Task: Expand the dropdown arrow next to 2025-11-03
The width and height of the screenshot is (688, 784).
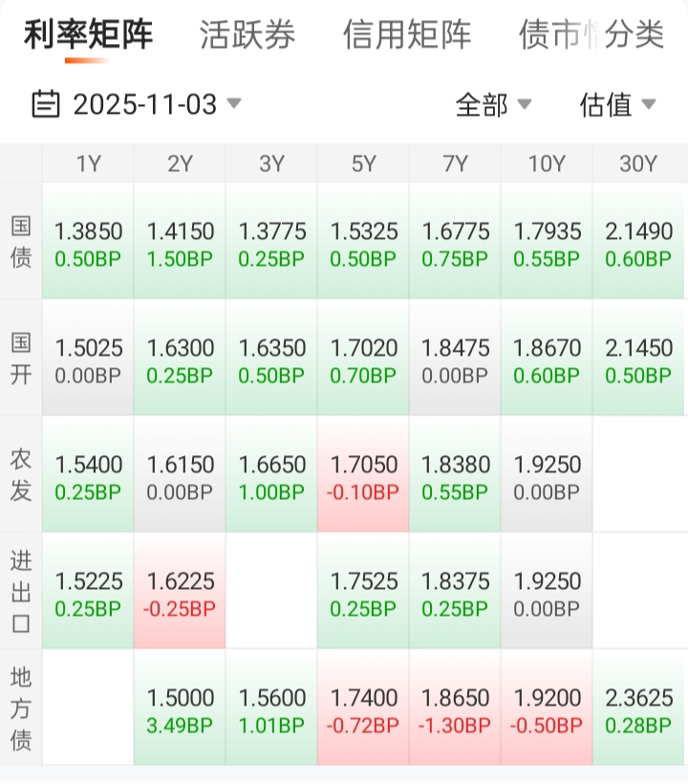Action: 234,103
